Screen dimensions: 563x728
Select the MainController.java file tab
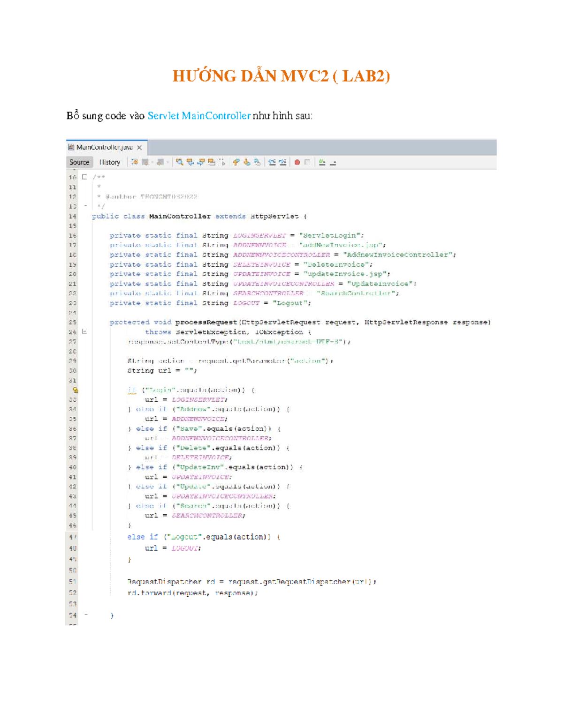(x=104, y=147)
